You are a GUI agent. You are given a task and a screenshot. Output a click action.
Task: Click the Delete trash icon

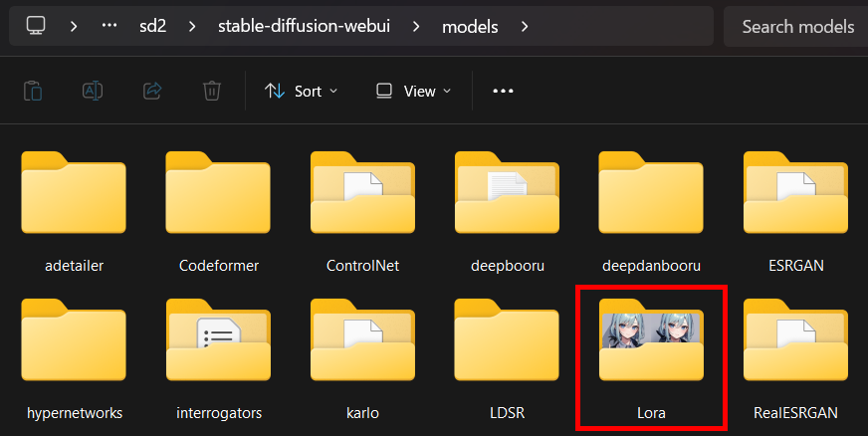(x=212, y=91)
